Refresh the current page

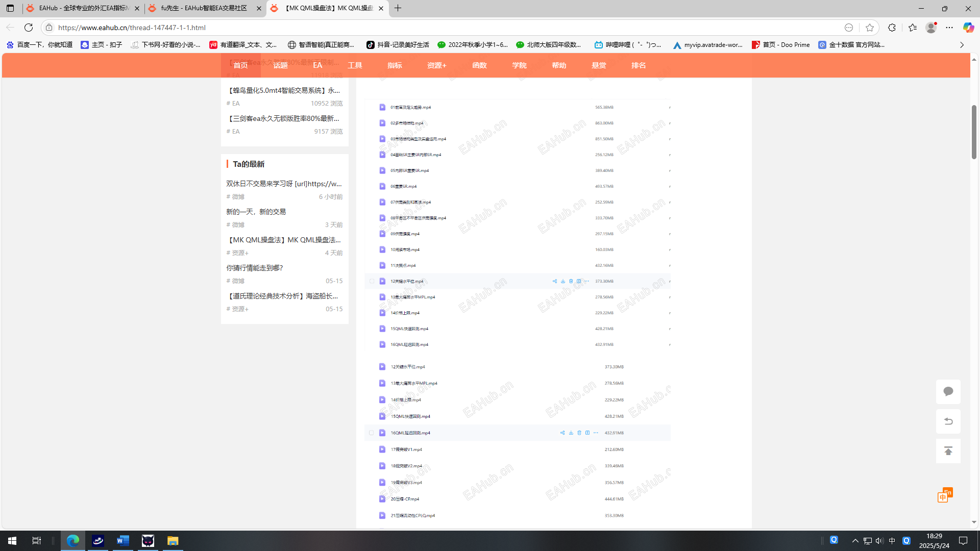29,28
